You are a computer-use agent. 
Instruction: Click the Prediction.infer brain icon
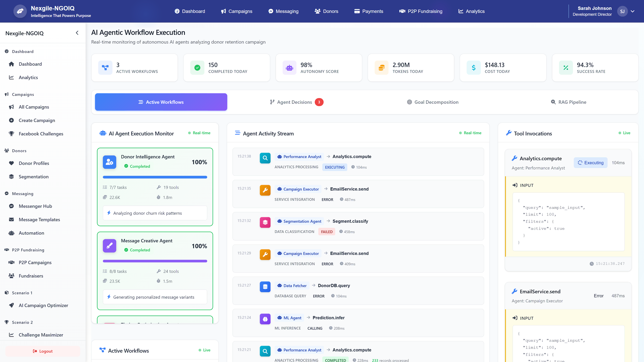pyautogui.click(x=265, y=319)
